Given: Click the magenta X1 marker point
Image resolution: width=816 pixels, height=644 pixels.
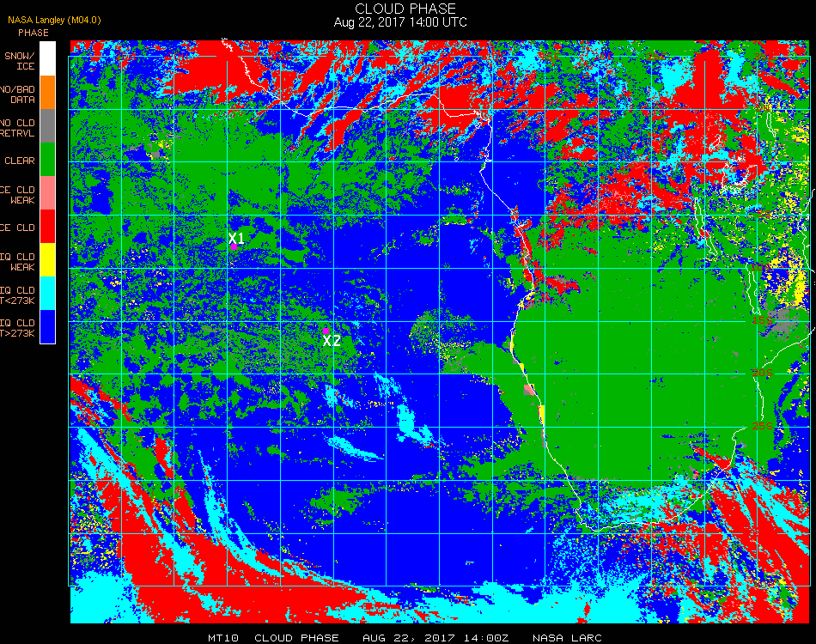Looking at the screenshot, I should [x=234, y=247].
